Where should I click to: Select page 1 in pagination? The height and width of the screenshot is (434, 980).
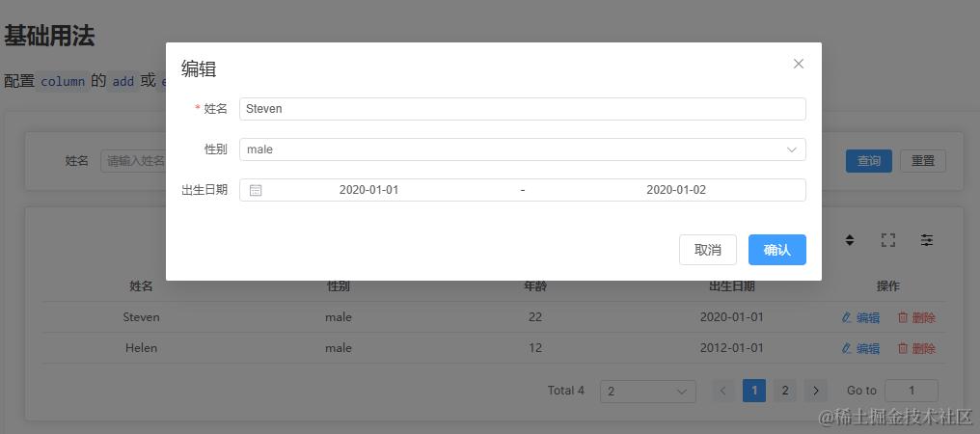coord(754,391)
